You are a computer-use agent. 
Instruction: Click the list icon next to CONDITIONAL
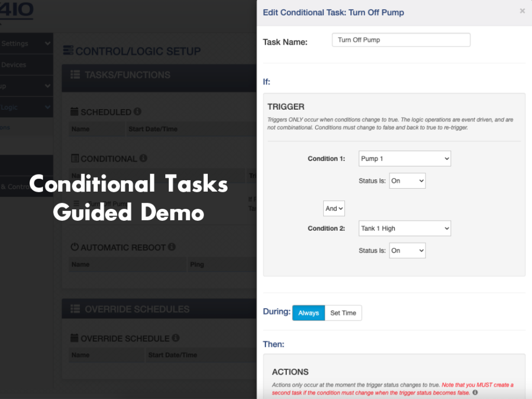pos(75,158)
